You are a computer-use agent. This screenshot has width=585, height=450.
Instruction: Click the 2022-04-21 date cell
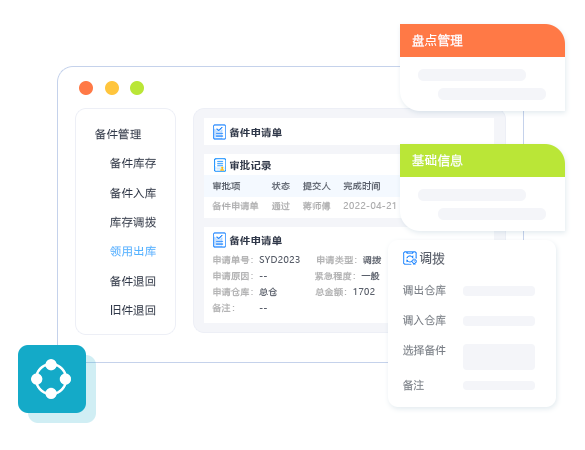369,206
